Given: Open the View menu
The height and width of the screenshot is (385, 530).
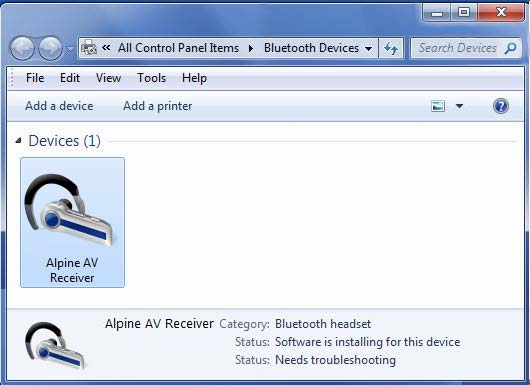Looking at the screenshot, I should [x=109, y=78].
